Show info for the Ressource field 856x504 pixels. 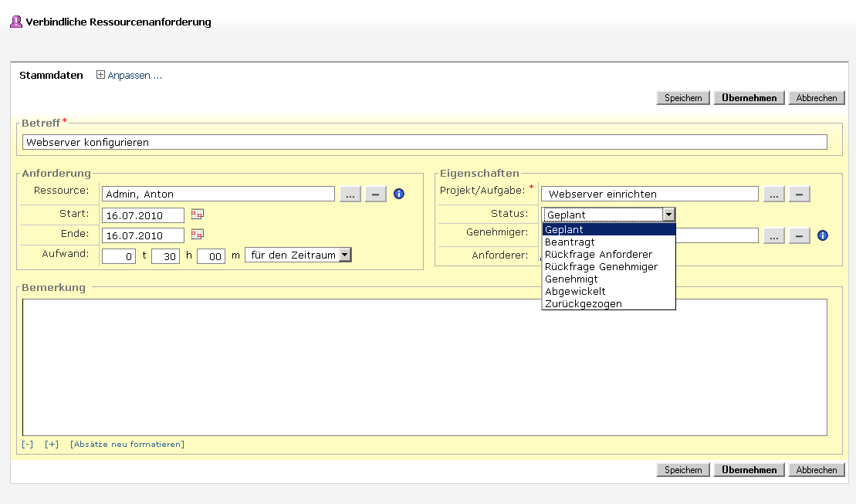[399, 194]
